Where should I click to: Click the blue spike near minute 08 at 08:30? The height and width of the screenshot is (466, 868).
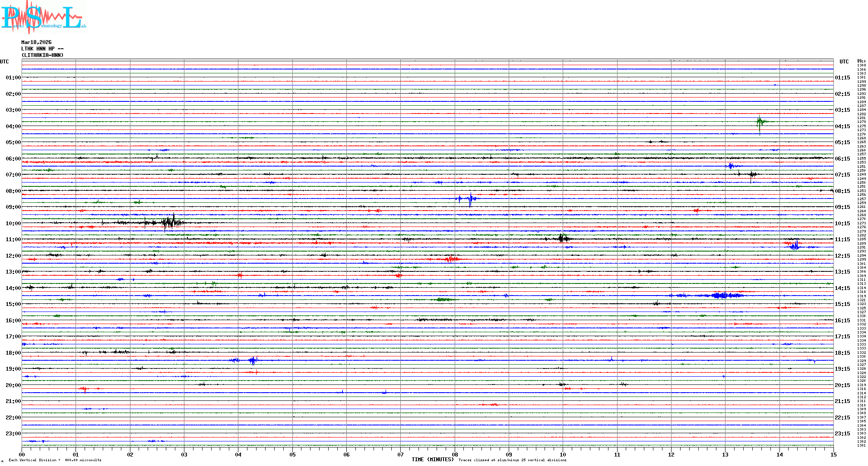470,199
